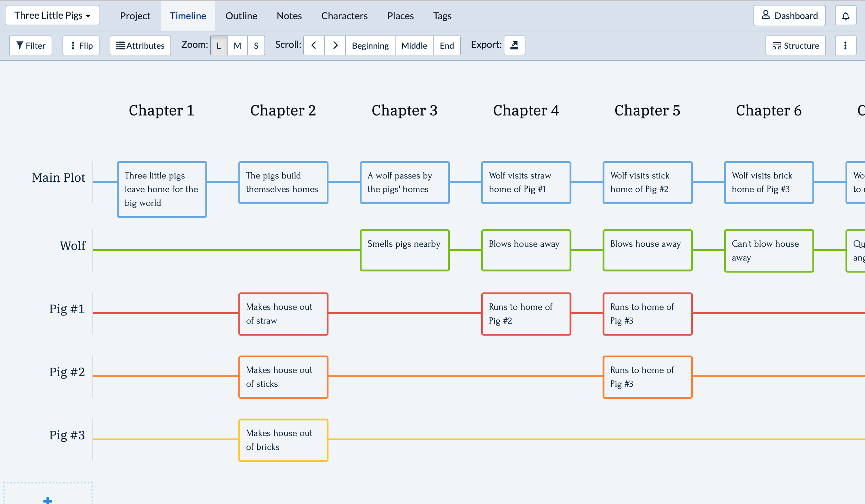865x504 pixels.
Task: Switch zoom level to Medium
Action: (237, 46)
